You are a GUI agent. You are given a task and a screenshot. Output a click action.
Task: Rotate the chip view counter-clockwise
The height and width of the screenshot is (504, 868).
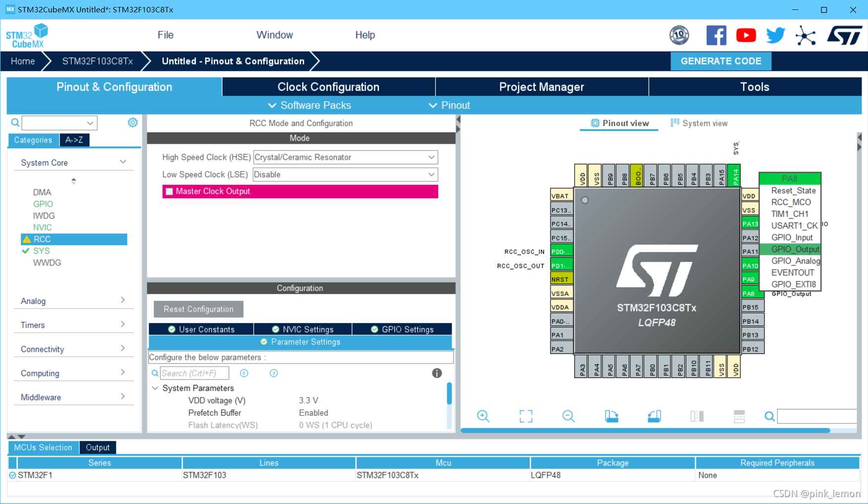pos(654,416)
